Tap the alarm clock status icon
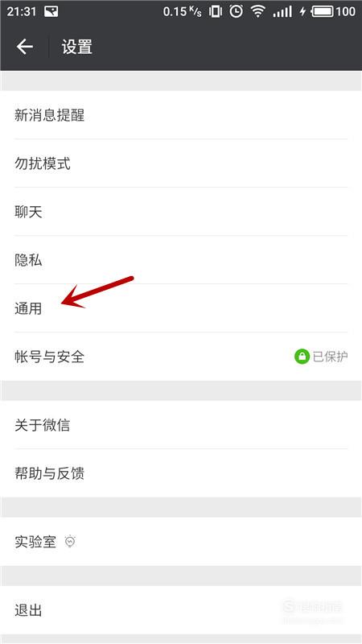 pos(236,11)
